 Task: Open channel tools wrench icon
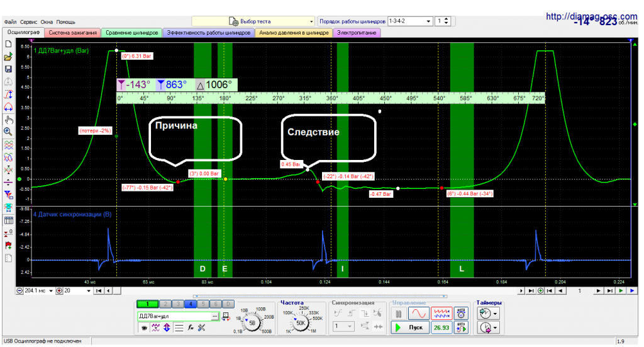pyautogui.click(x=201, y=327)
